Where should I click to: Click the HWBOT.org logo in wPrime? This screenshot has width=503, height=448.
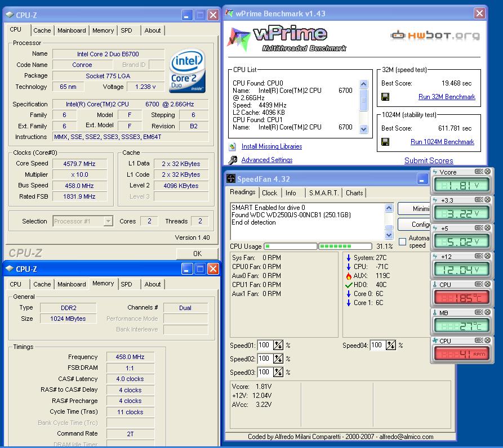point(435,35)
